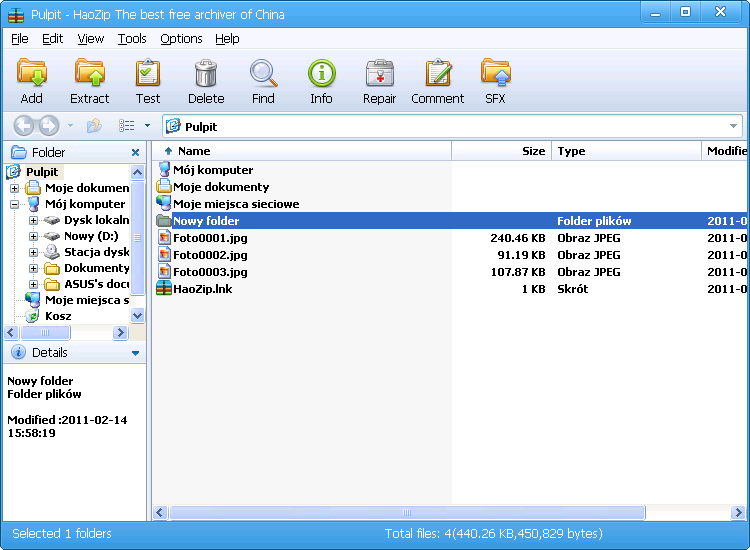Expand the Stacja dysków tree node
The height and width of the screenshot is (550, 750).
point(33,252)
